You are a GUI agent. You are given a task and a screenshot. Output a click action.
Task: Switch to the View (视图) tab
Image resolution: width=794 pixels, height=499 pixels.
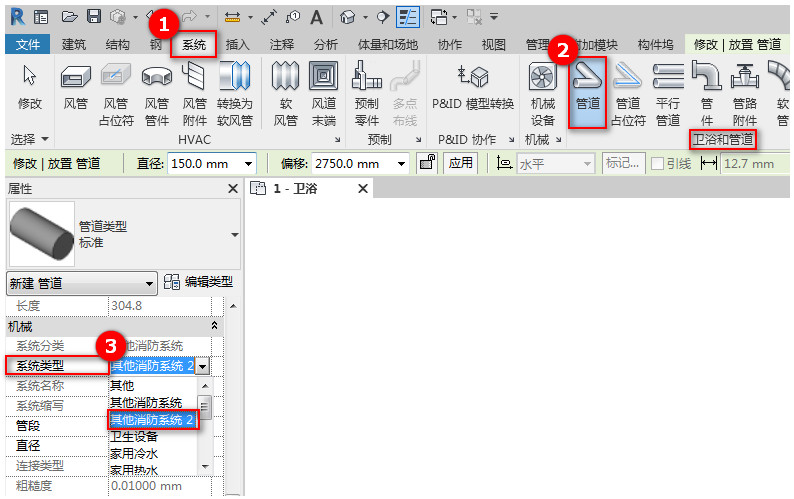pyautogui.click(x=493, y=45)
